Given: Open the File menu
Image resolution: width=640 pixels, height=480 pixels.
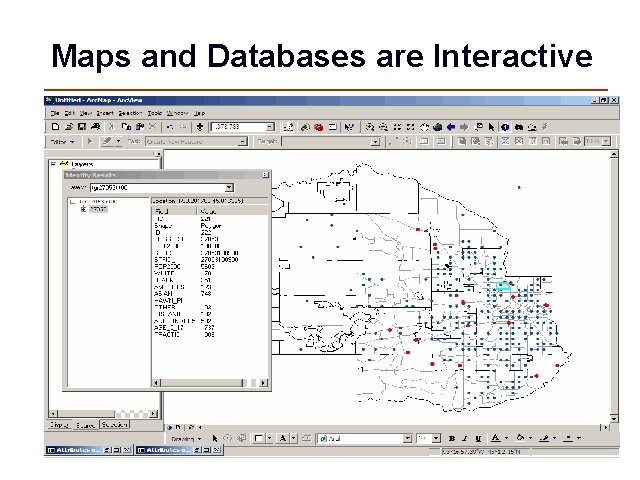Looking at the screenshot, I should click(55, 113).
